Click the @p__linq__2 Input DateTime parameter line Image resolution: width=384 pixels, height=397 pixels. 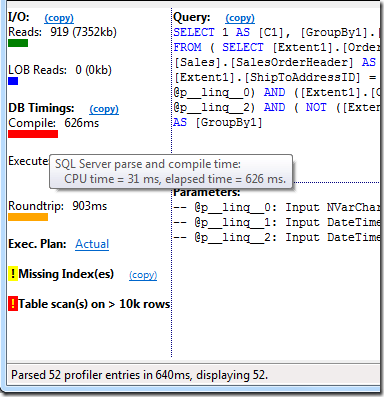coord(276,237)
